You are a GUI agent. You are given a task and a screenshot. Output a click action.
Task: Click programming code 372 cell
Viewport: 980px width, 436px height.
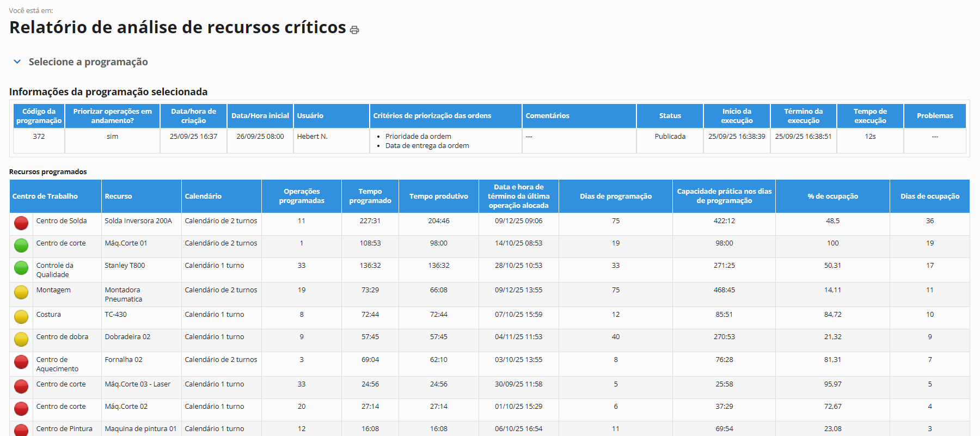39,137
